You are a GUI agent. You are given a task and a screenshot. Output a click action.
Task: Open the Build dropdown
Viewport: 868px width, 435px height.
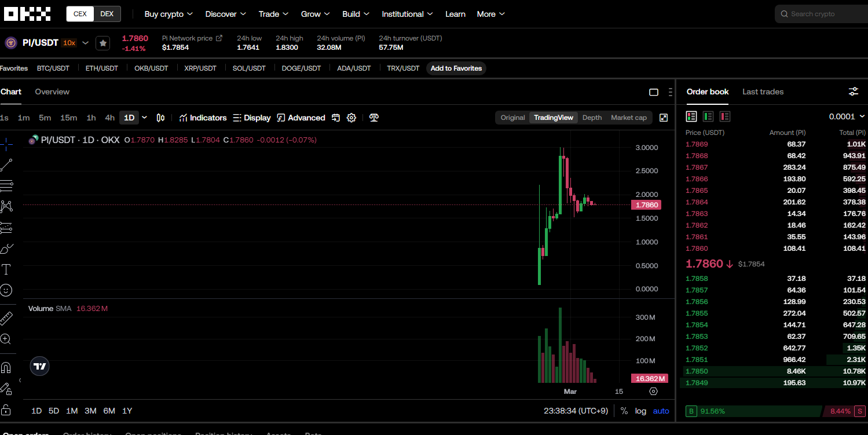coord(356,14)
